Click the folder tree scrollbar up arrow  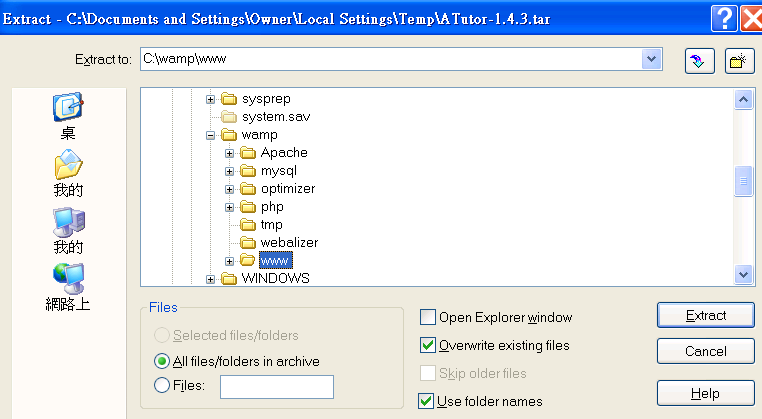click(743, 100)
